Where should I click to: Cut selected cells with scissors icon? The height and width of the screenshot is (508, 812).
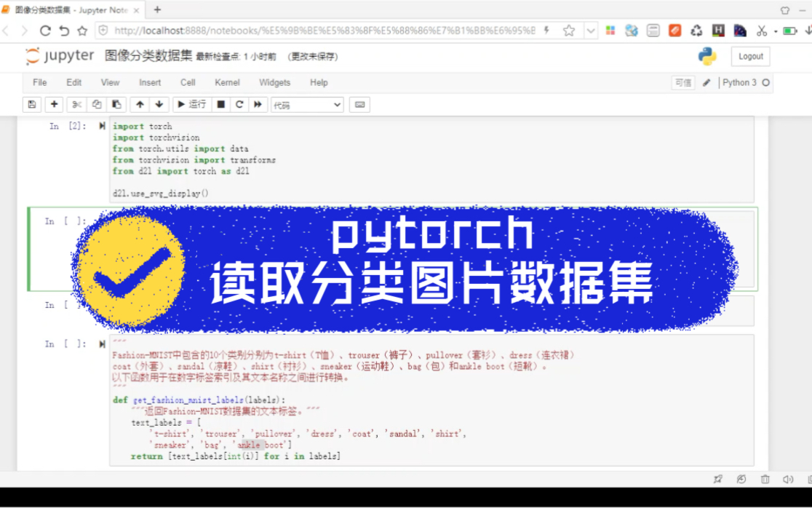[76, 105]
